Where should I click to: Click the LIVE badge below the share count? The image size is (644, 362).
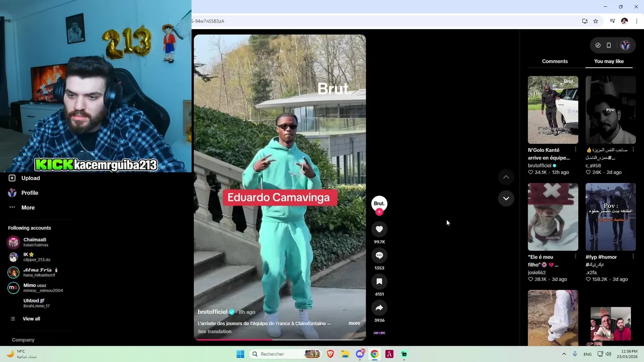[379, 333]
